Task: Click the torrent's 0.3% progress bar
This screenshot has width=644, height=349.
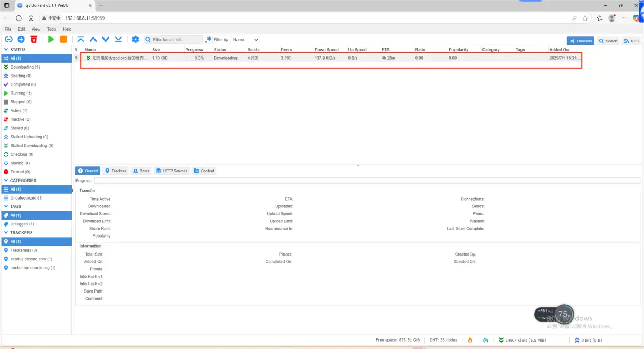Action: pos(198,58)
